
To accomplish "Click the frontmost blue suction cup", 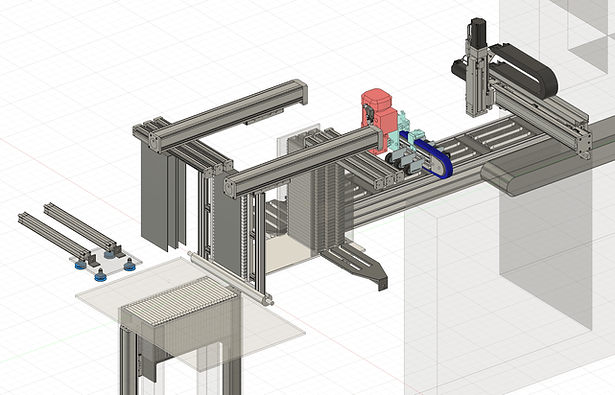I will pyautogui.click(x=100, y=276).
